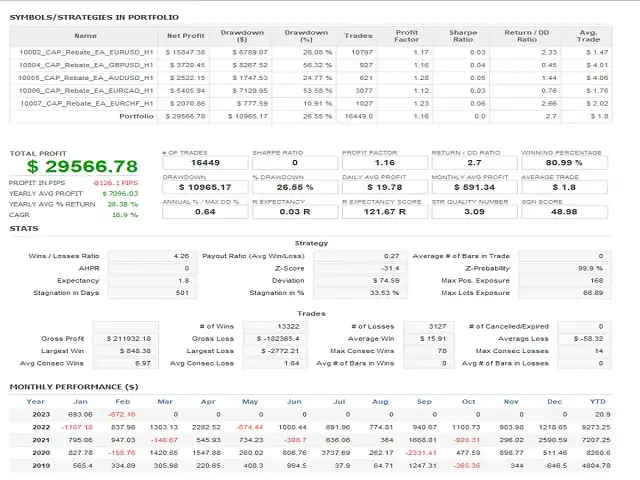Click the SYMBOLS/STRATEGIES IN PORTFOLIO heading
This screenshot has width=640, height=480.
coord(94,18)
